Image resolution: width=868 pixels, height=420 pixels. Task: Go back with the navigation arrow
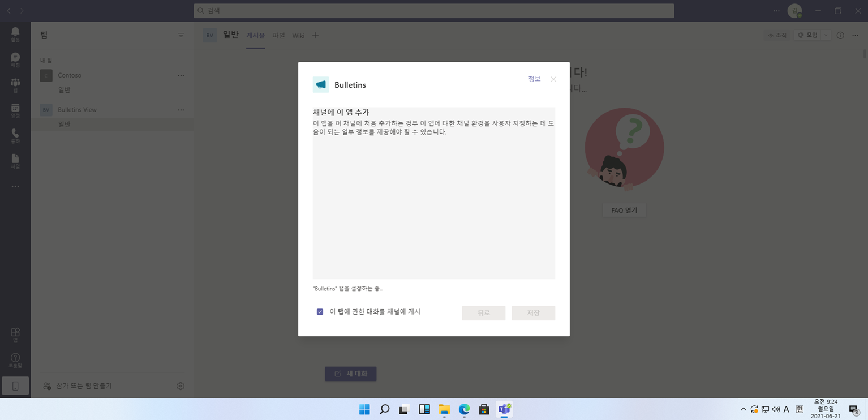click(x=8, y=11)
